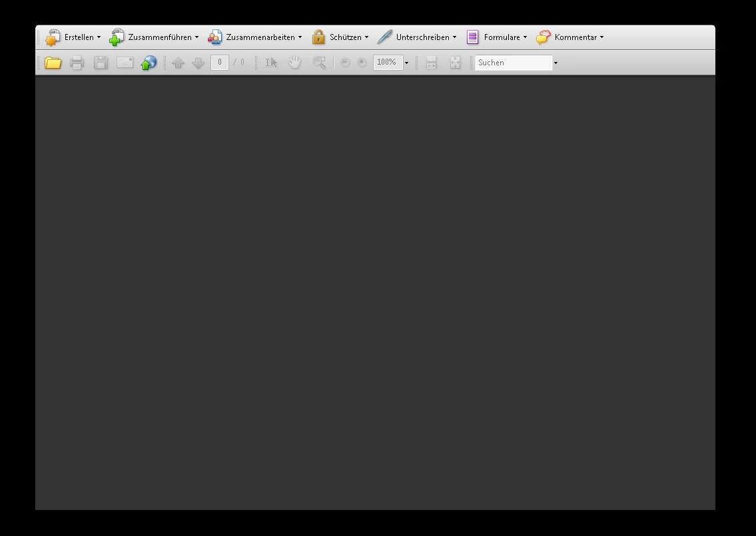Click the fit full page icon
Image resolution: width=756 pixels, height=536 pixels.
pos(455,62)
